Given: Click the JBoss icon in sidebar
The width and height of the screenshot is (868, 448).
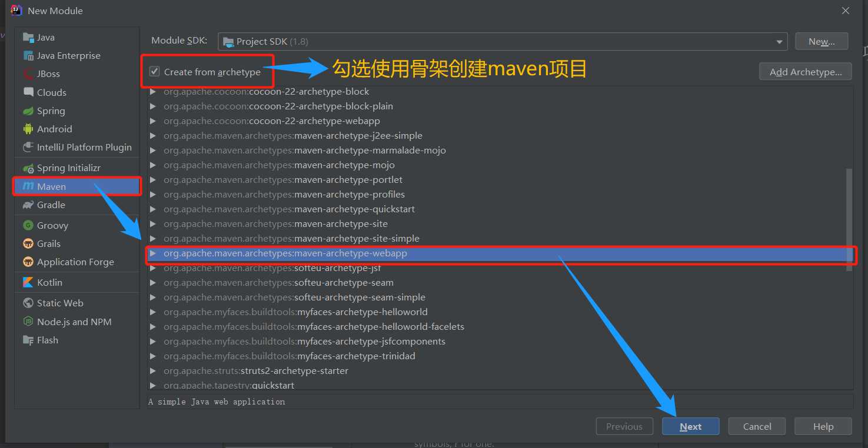Looking at the screenshot, I should (28, 74).
